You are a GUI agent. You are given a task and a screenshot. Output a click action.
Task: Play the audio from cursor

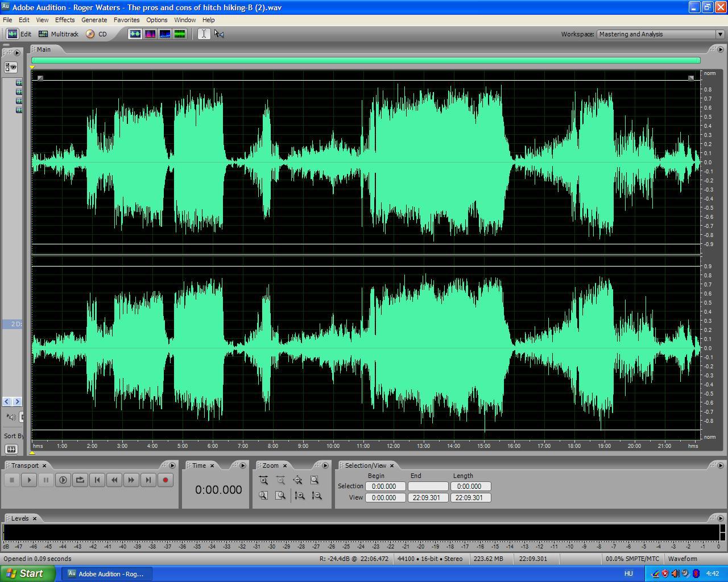[29, 480]
